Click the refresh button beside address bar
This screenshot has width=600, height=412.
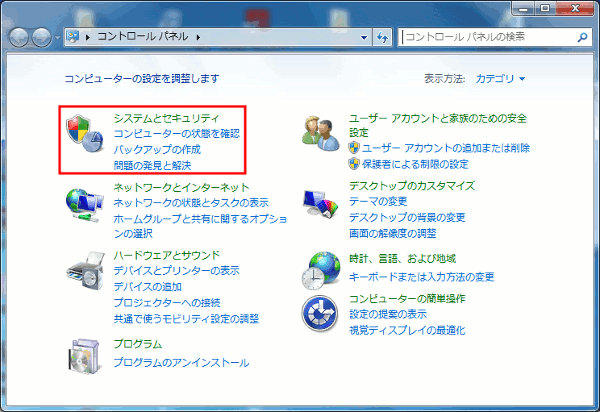381,37
